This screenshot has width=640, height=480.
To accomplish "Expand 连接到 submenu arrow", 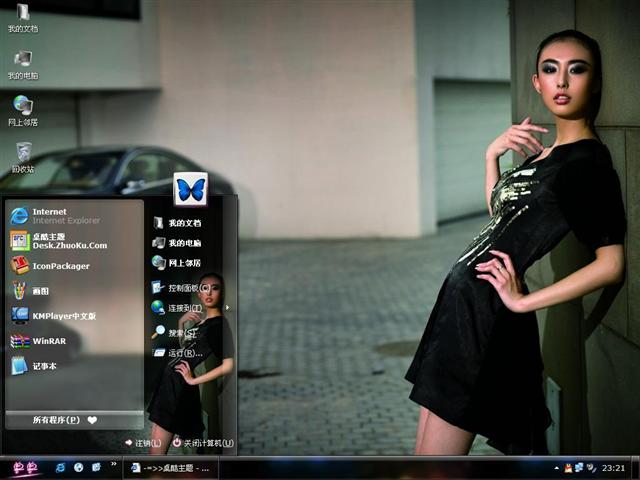I will [227, 308].
